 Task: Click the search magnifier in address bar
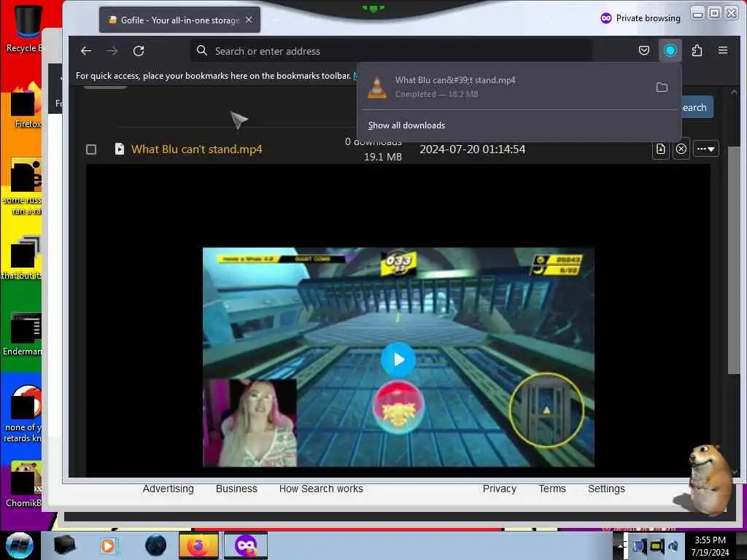click(202, 50)
